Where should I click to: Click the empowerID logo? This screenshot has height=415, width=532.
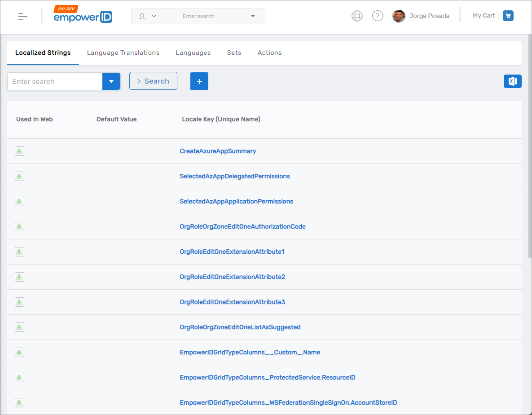pos(83,17)
